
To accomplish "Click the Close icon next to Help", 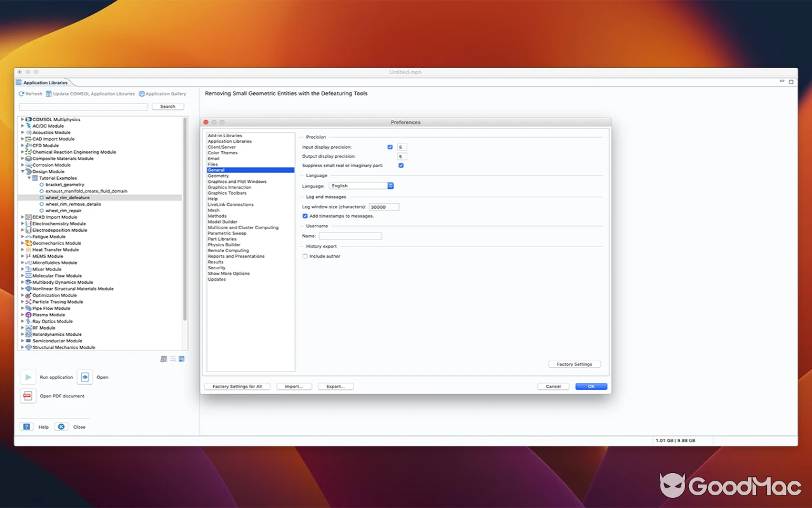I will click(x=61, y=427).
